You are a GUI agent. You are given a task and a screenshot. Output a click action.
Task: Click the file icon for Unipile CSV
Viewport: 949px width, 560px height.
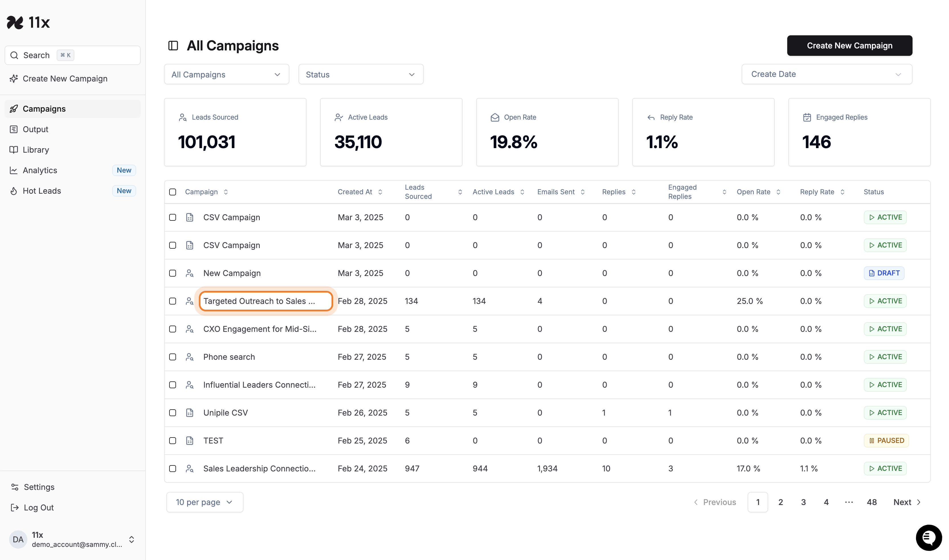pyautogui.click(x=190, y=413)
